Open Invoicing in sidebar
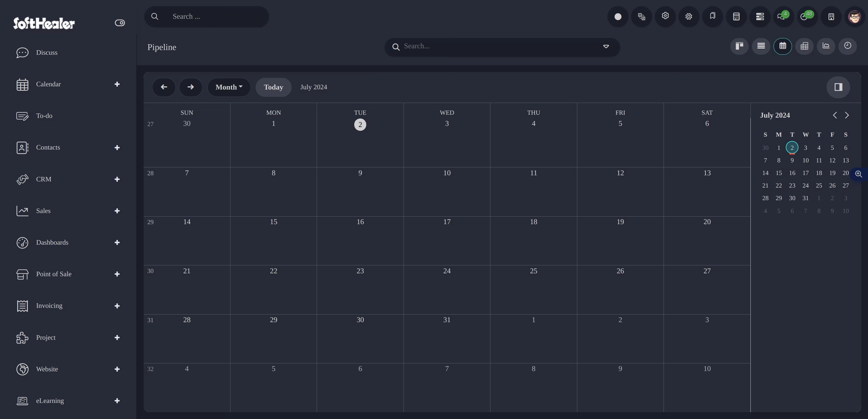 click(49, 306)
